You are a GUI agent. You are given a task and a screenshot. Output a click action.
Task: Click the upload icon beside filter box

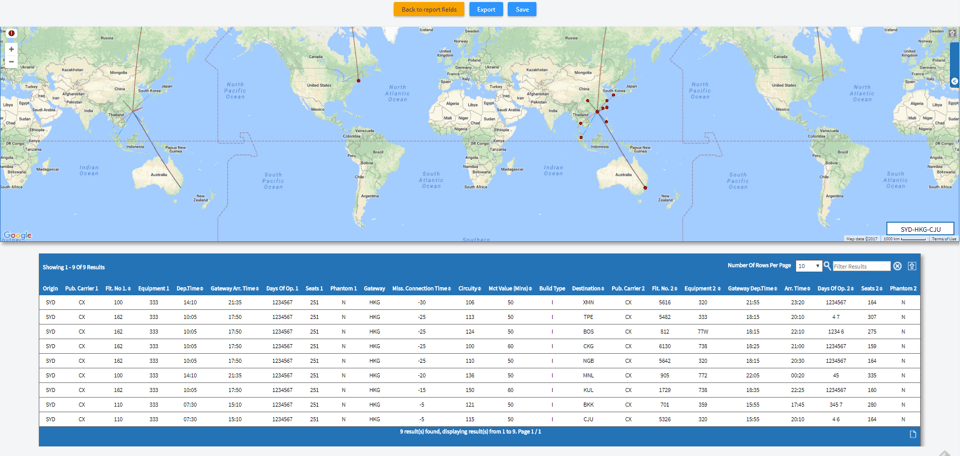click(x=912, y=266)
